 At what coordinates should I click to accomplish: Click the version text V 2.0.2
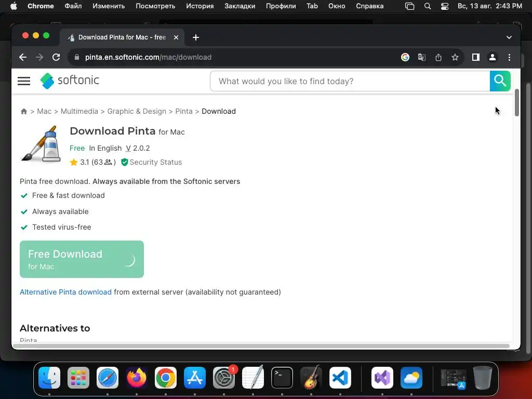tap(138, 148)
